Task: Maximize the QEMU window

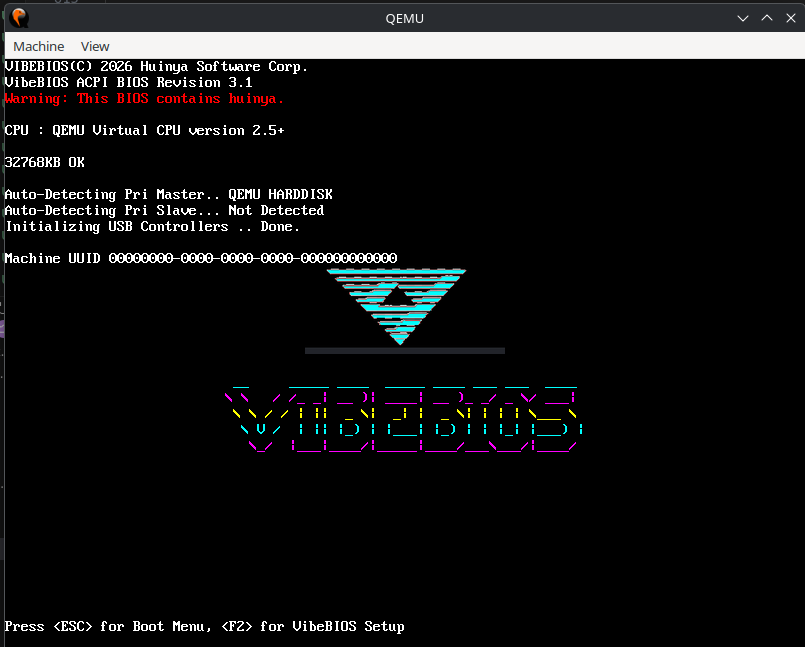Action: click(767, 18)
